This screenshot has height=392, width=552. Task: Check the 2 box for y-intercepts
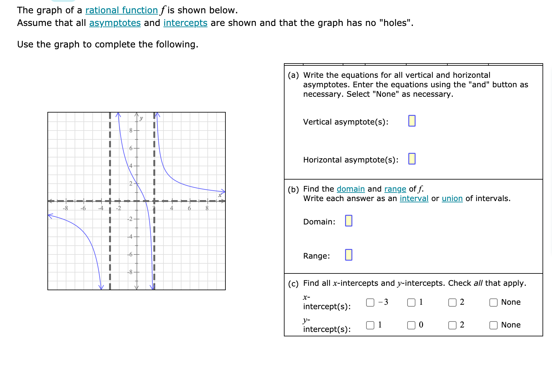453,325
